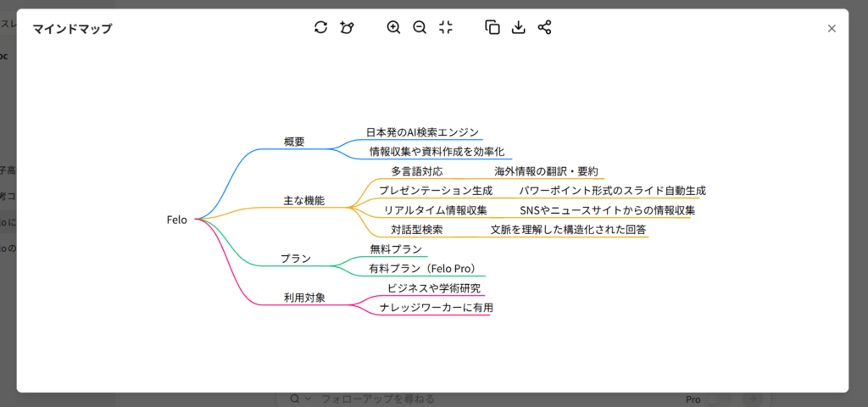The width and height of the screenshot is (868, 407).
Task: Click the regenerate mind map icon
Action: [x=320, y=27]
